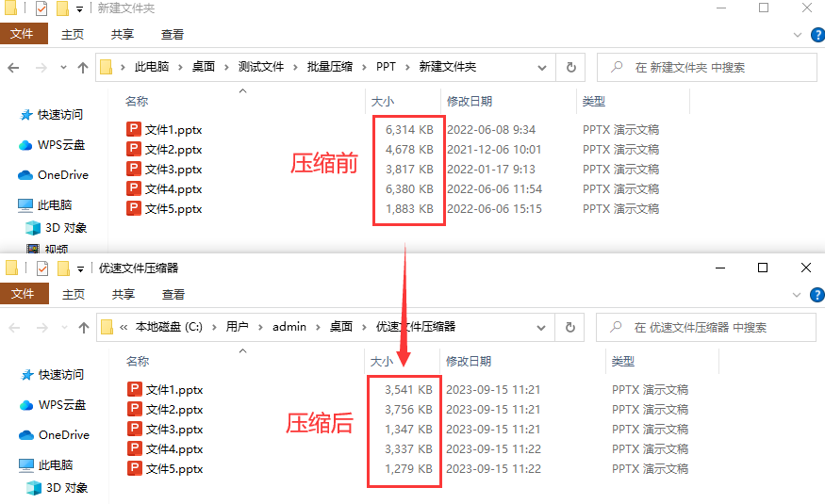Click 批量压缩 breadcrumb in address bar
825x504 pixels.
pyautogui.click(x=330, y=67)
